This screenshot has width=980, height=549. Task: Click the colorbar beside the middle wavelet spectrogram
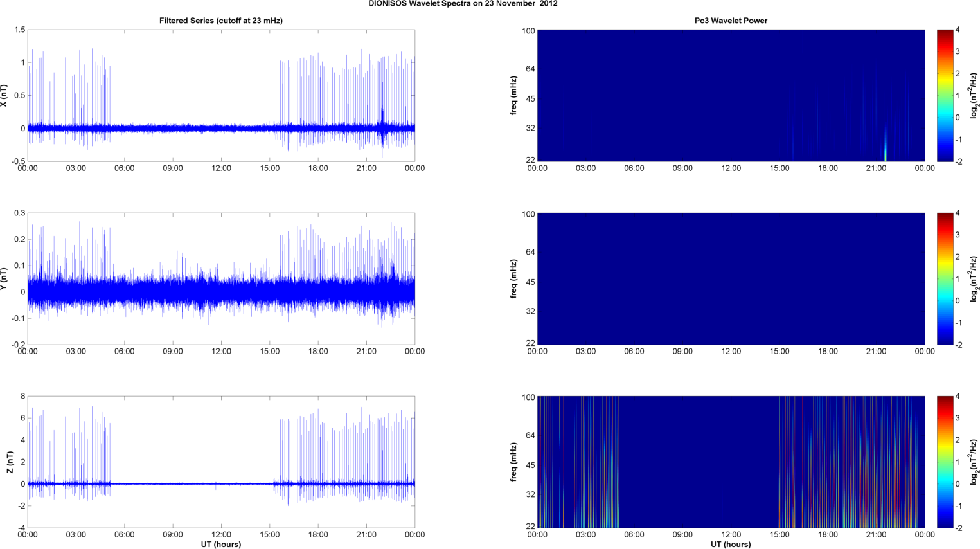coord(945,278)
